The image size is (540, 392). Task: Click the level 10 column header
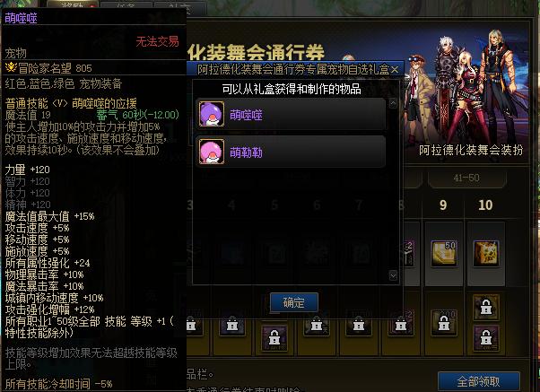[x=485, y=205]
